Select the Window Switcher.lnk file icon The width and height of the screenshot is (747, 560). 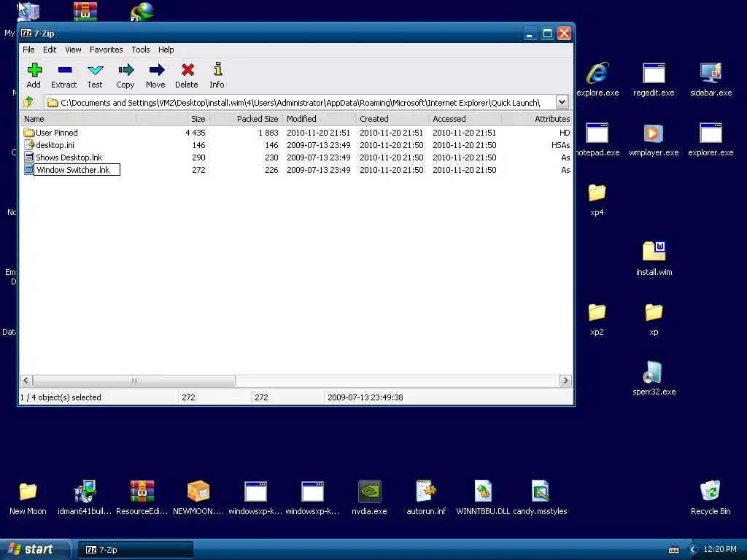click(28, 169)
